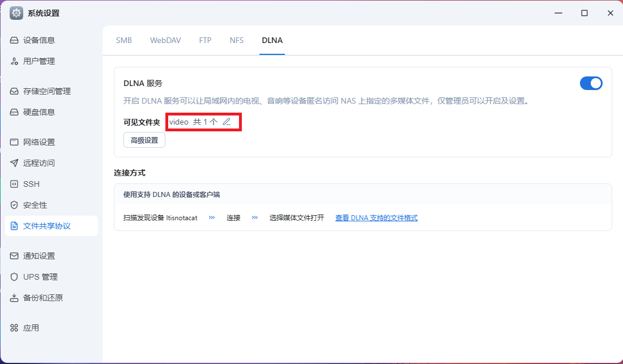Select 硬盘信息 in the sidebar
The height and width of the screenshot is (364, 623).
tap(52, 112)
